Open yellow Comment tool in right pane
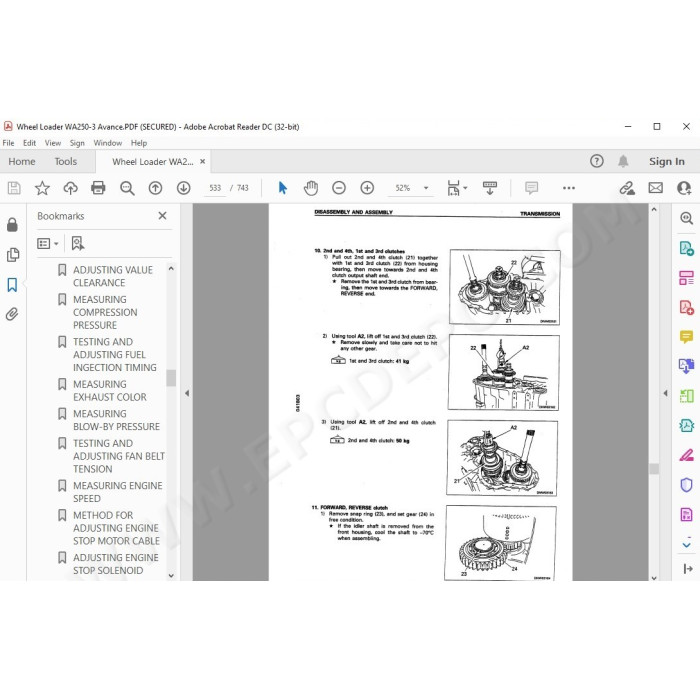This screenshot has height=700, width=700. [x=686, y=337]
